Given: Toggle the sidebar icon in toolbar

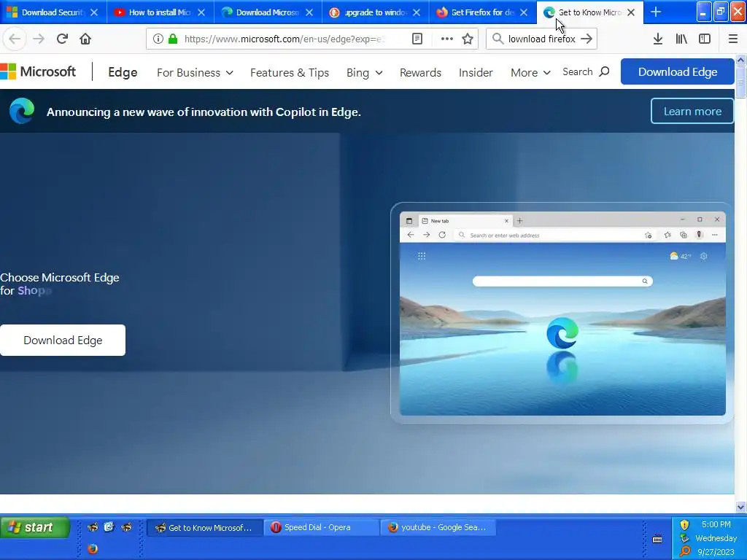Looking at the screenshot, I should (x=705, y=39).
